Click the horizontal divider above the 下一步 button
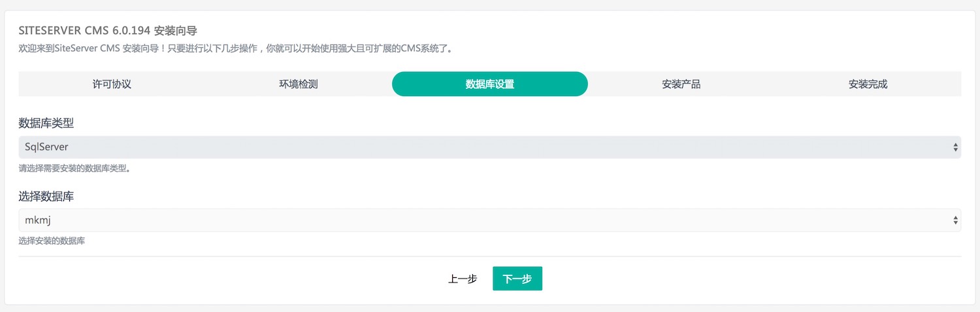The image size is (980, 312). coord(489,256)
